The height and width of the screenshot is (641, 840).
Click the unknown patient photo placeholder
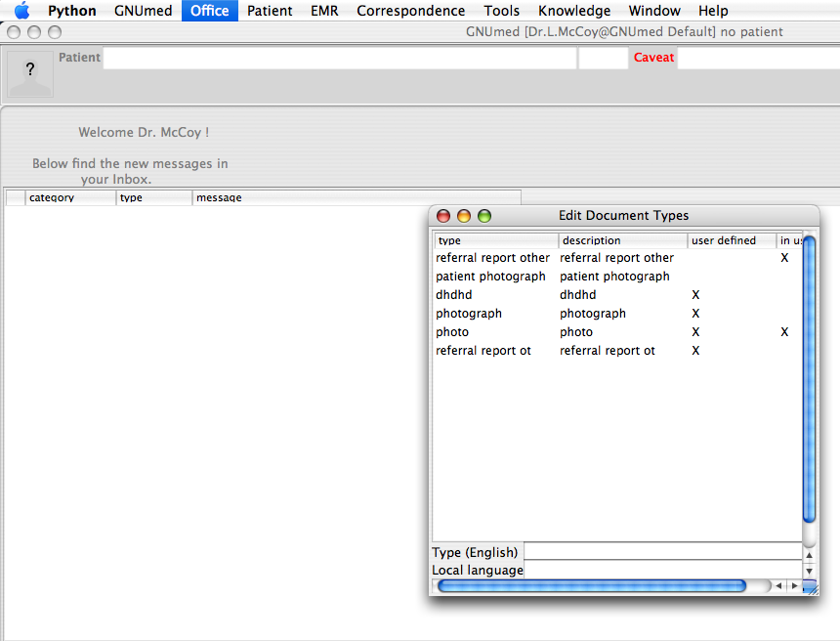[x=30, y=74]
